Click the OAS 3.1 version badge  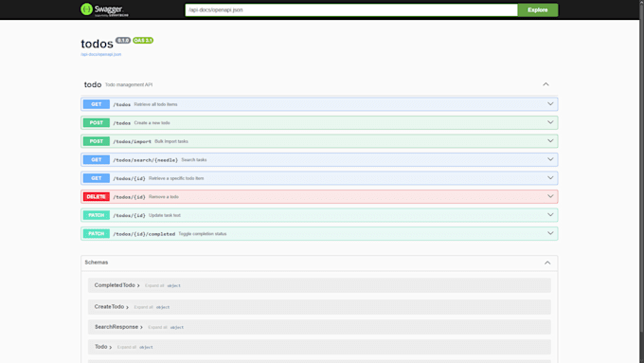coord(143,41)
